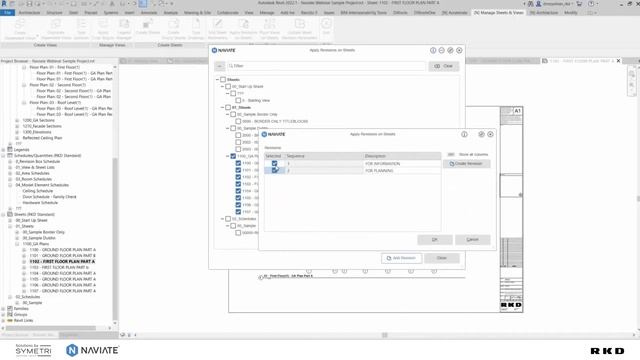Click the Close button in back dialog
Screen dimensions: 640x360
coord(442,258)
